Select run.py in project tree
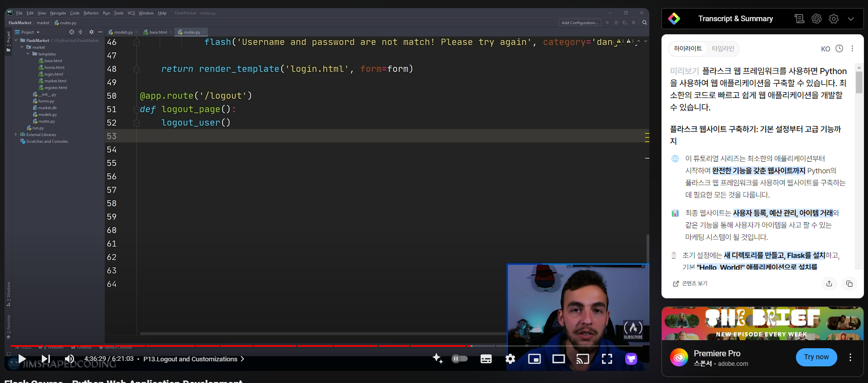This screenshot has width=868, height=383. (x=35, y=128)
